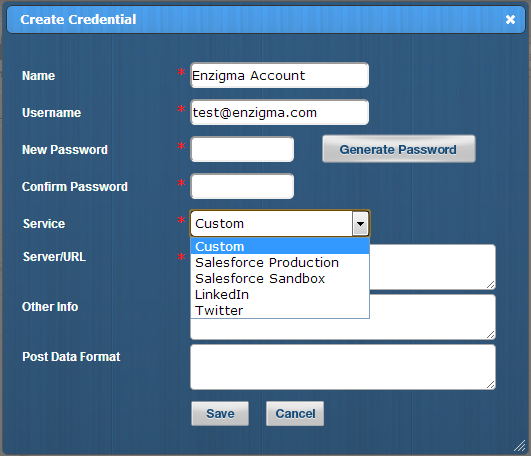Click the Generate Password button

pos(399,149)
